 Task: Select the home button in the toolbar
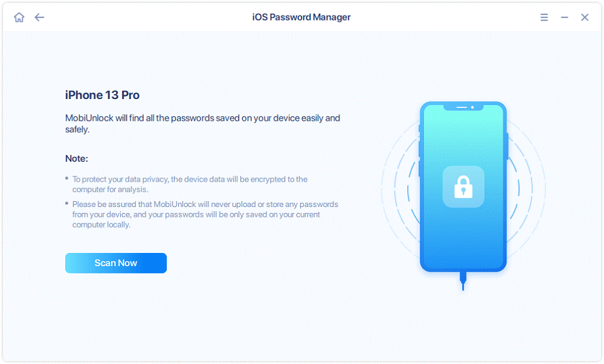coord(19,17)
